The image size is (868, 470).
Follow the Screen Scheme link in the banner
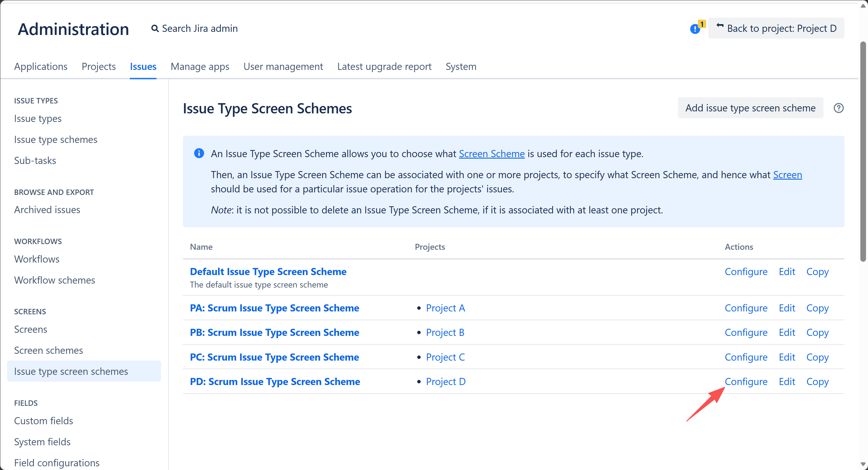click(492, 153)
